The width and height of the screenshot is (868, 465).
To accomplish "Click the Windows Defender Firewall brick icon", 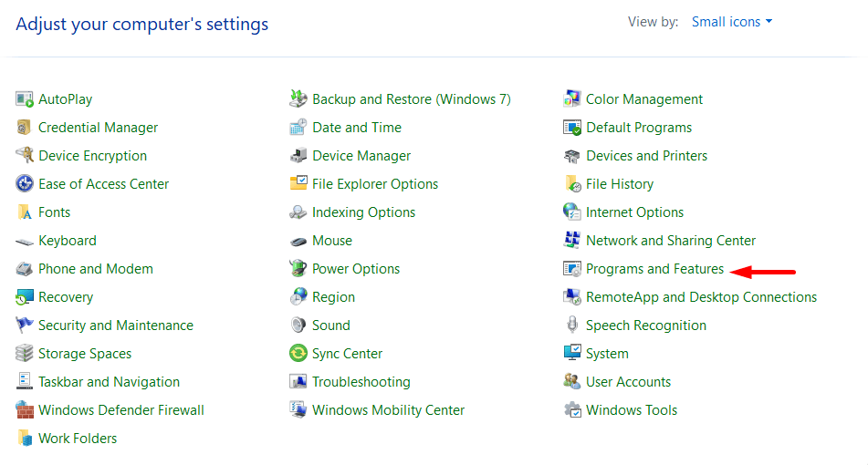I will click(x=25, y=410).
